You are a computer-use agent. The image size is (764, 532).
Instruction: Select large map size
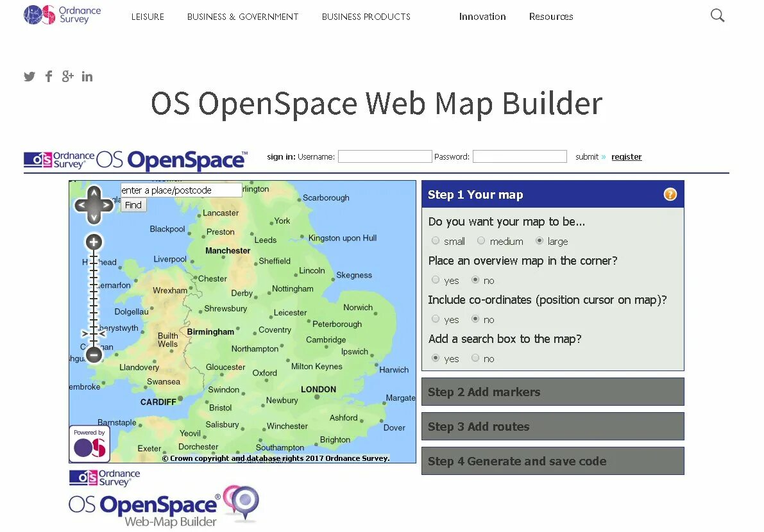tap(539, 241)
